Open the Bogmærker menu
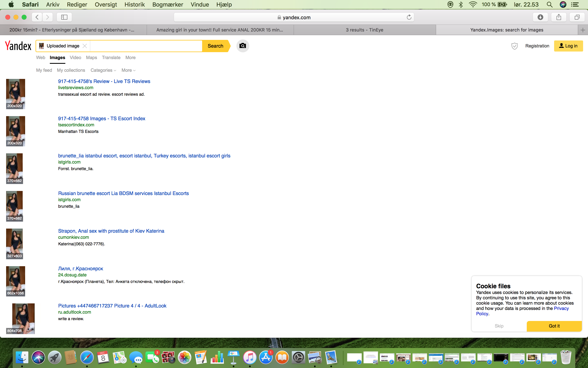 [x=168, y=4]
